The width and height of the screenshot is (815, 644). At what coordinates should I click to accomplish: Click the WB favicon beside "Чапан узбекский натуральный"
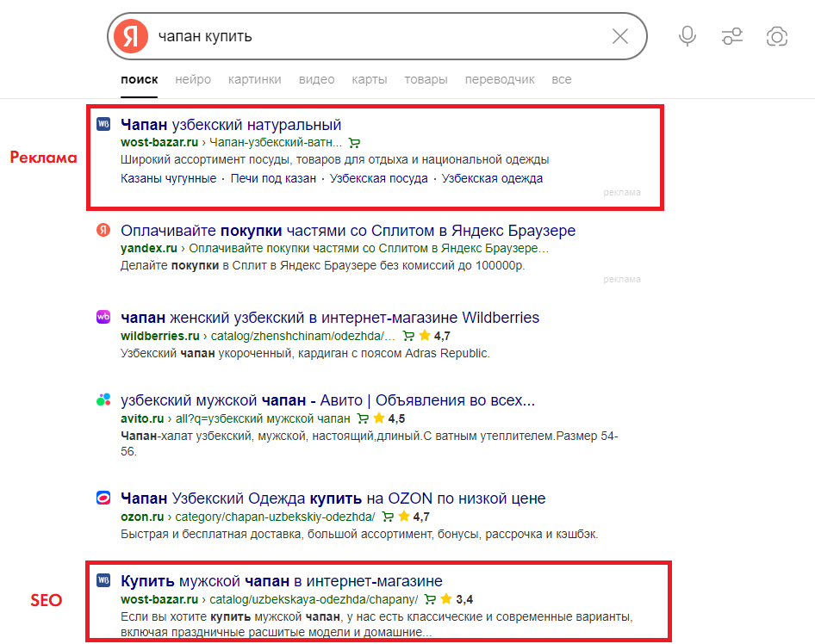[103, 124]
